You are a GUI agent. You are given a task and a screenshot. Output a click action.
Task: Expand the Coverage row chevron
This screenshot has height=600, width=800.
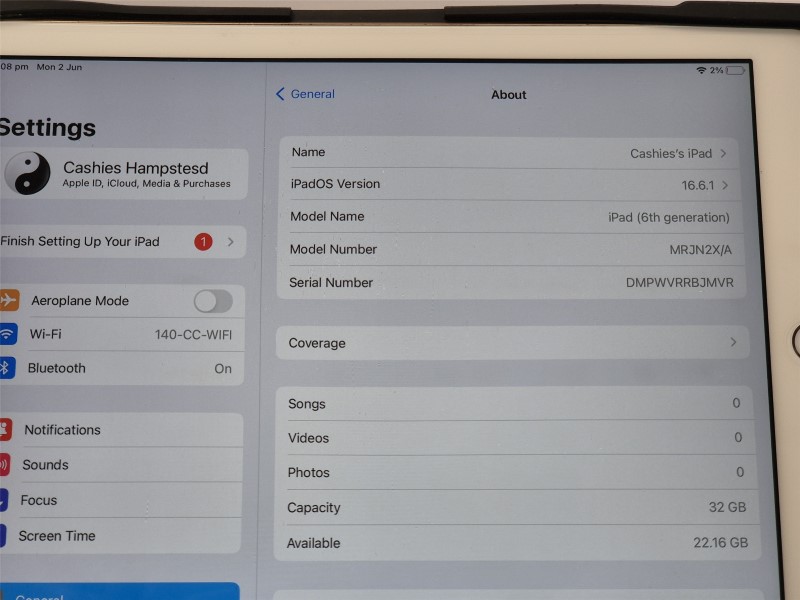tap(733, 342)
